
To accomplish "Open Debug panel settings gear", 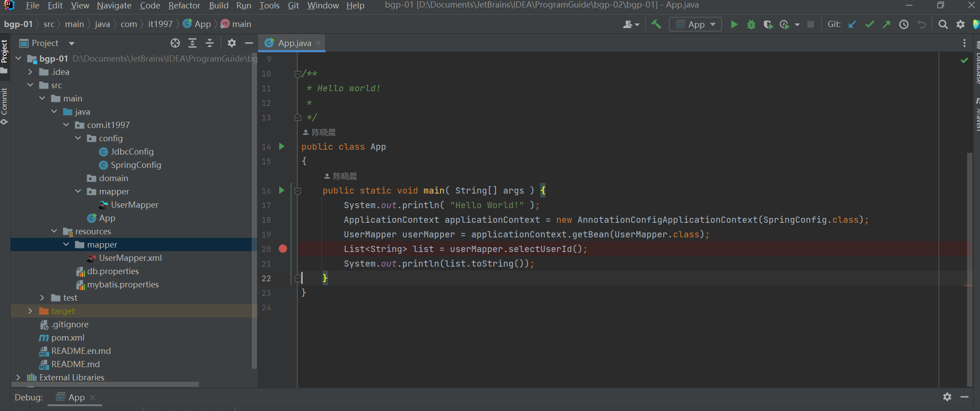I will click(x=947, y=397).
